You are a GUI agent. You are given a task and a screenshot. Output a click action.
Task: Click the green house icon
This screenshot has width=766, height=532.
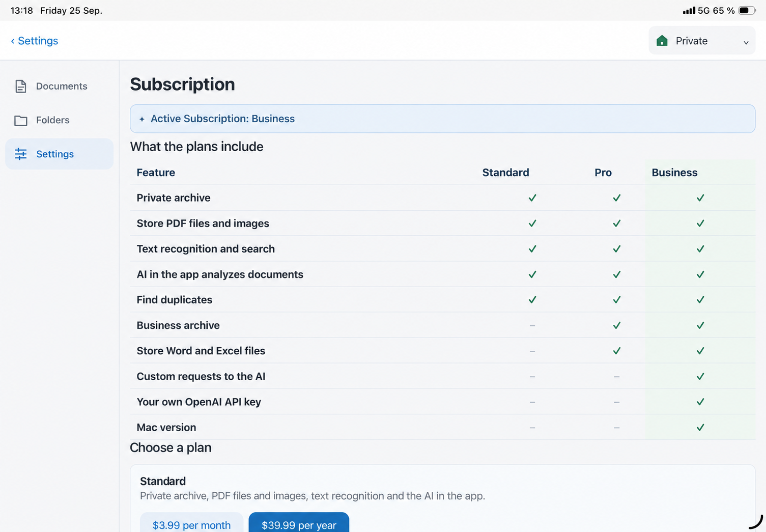[x=662, y=41]
